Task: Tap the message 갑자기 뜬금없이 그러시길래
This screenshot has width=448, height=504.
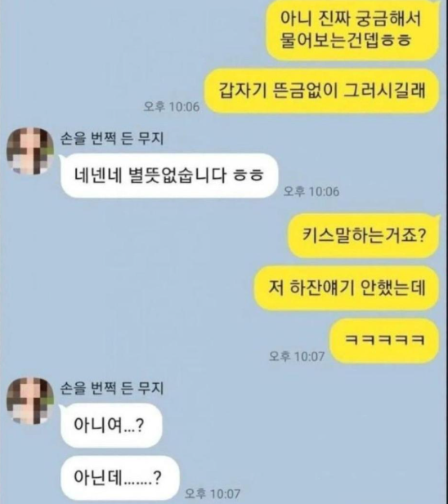Action: click(x=322, y=91)
